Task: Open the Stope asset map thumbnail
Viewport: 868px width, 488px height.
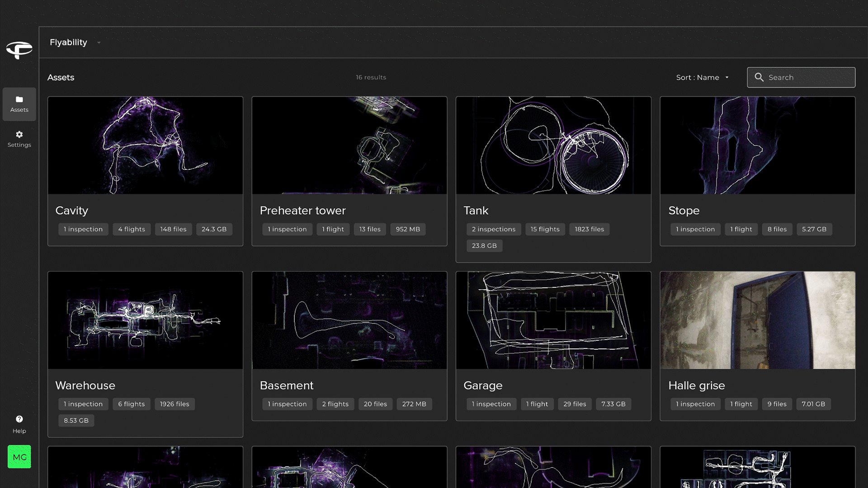Action: 757,145
